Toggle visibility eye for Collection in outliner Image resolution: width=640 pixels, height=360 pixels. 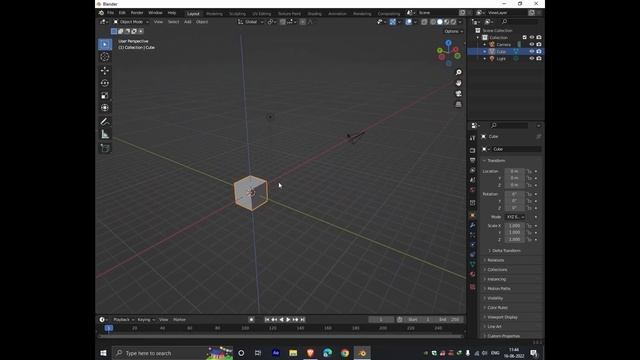click(x=531, y=37)
